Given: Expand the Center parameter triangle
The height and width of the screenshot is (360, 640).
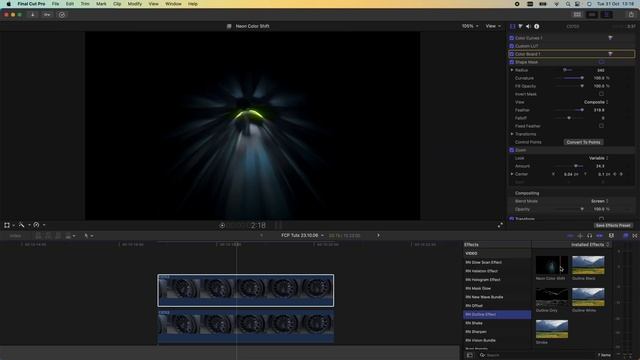Looking at the screenshot, I should click(512, 174).
